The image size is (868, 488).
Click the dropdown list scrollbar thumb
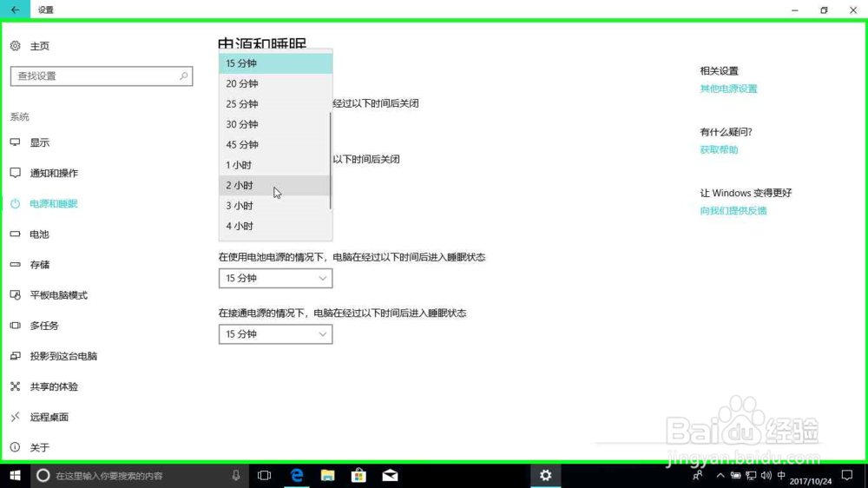click(331, 161)
